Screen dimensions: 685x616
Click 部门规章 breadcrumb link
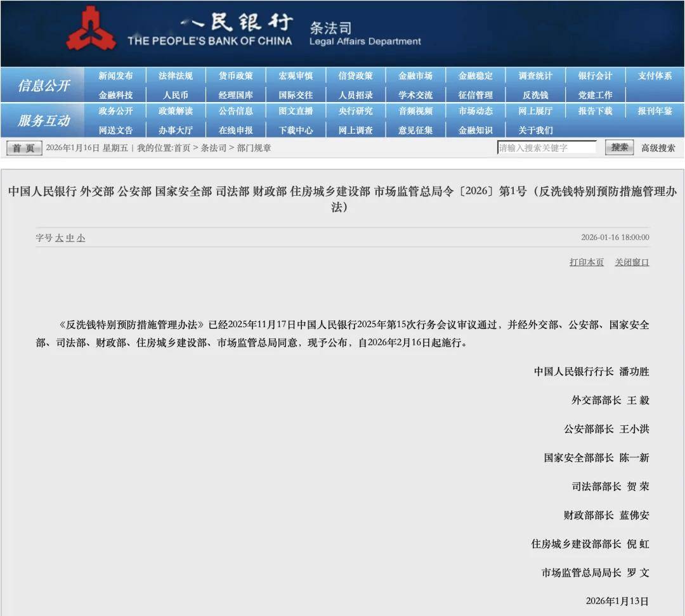pyautogui.click(x=254, y=148)
